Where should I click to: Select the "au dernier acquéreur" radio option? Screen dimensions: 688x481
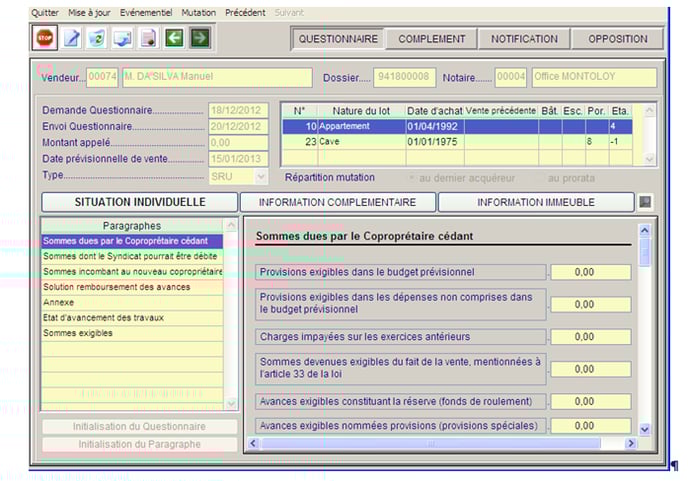click(412, 178)
